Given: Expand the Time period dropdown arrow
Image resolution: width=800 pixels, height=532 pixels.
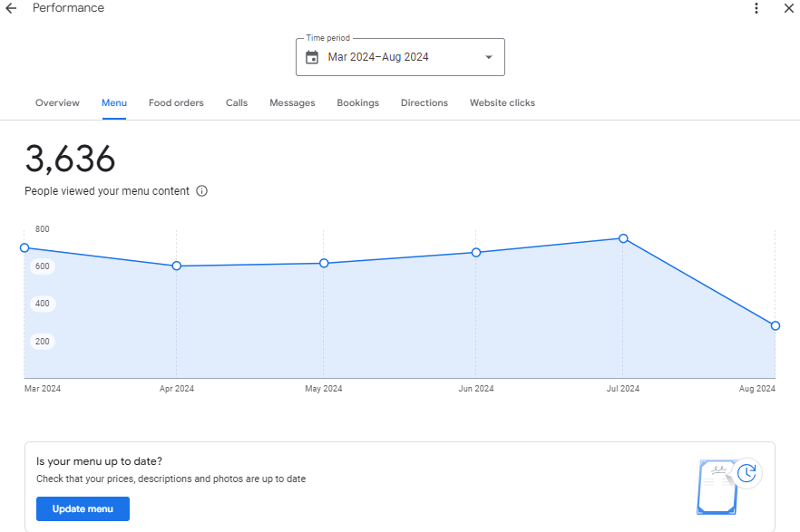Looking at the screenshot, I should (x=489, y=57).
